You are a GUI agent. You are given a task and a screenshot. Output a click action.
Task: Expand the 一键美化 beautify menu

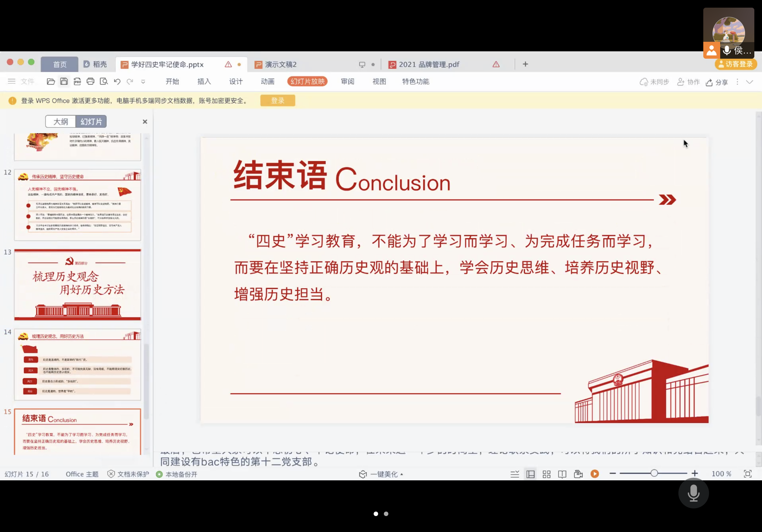(x=384, y=474)
